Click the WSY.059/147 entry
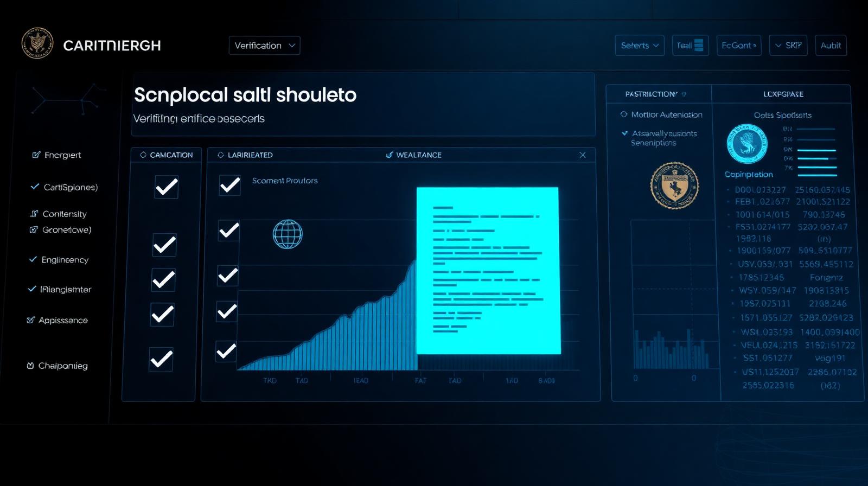This screenshot has width=868, height=486. 767,291
